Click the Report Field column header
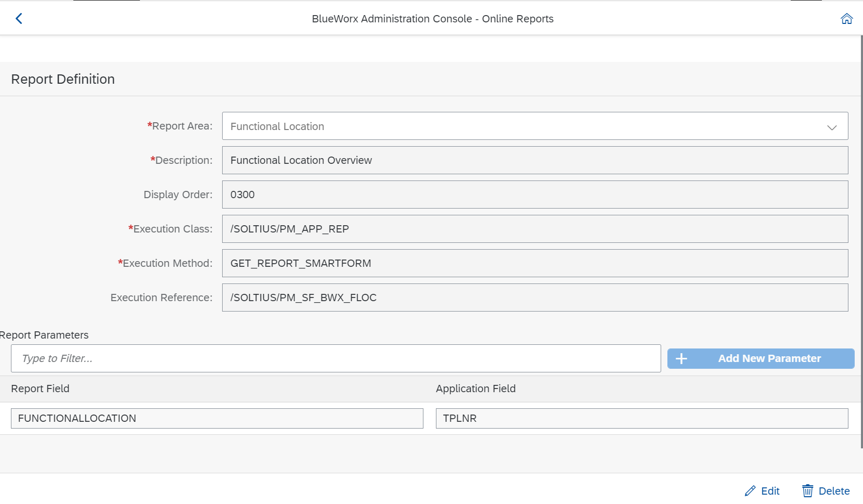The height and width of the screenshot is (504, 863). click(x=40, y=389)
